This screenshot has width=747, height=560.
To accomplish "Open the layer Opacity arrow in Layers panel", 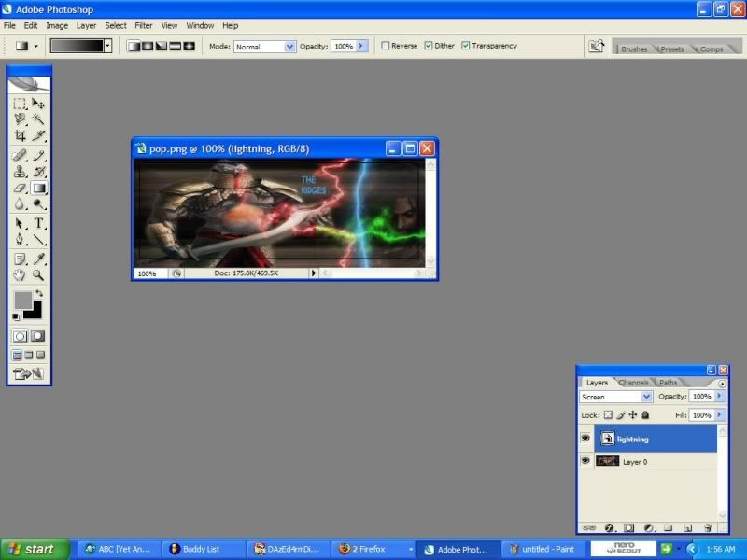I will click(719, 396).
